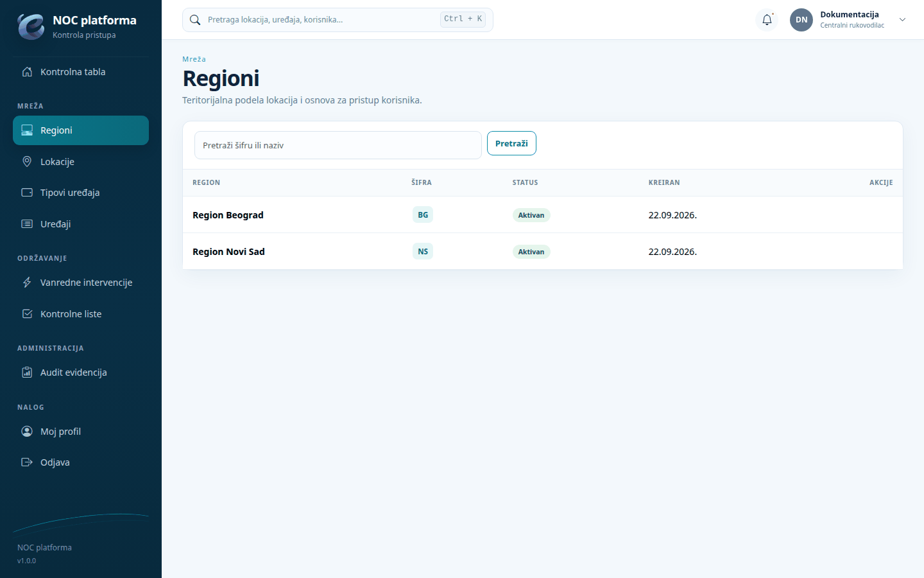924x578 pixels.
Task: Click the Pretraži button
Action: click(511, 143)
